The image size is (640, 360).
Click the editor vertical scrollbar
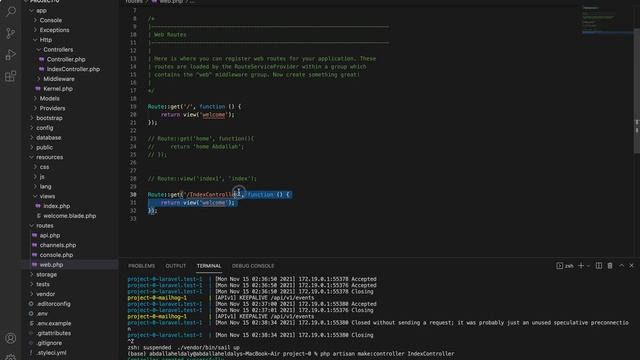point(636,91)
